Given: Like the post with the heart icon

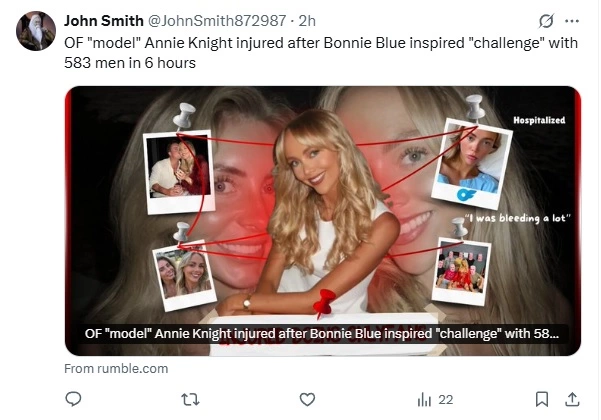Looking at the screenshot, I should (307, 400).
